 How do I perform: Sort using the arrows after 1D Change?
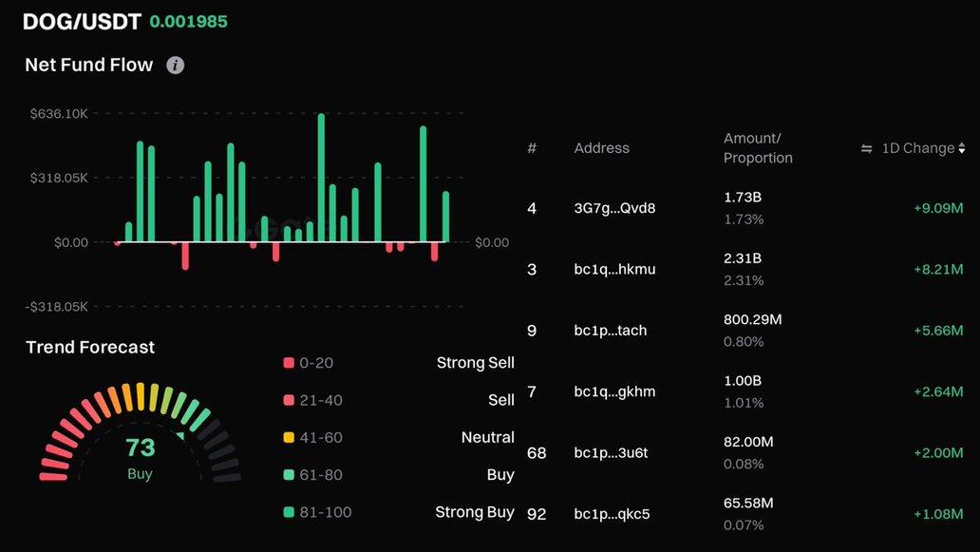(962, 148)
